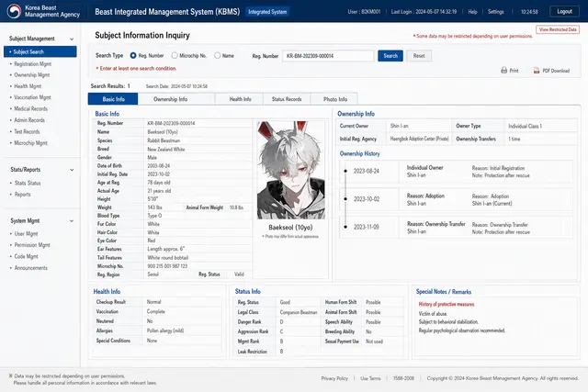This screenshot has width=588, height=392.
Task: Click the 'Baekseol (10yo)' photo caption
Action: coord(290,227)
